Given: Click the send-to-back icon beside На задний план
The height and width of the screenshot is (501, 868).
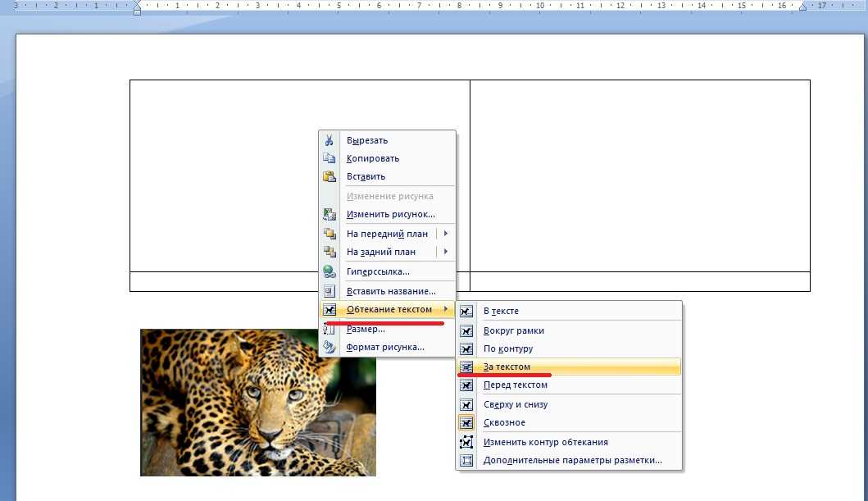Looking at the screenshot, I should click(x=329, y=252).
